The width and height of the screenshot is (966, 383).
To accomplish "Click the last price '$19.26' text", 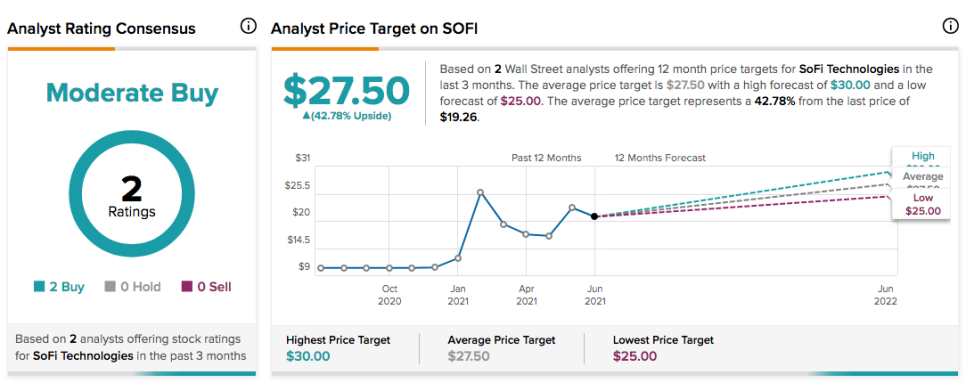I will click(x=458, y=116).
